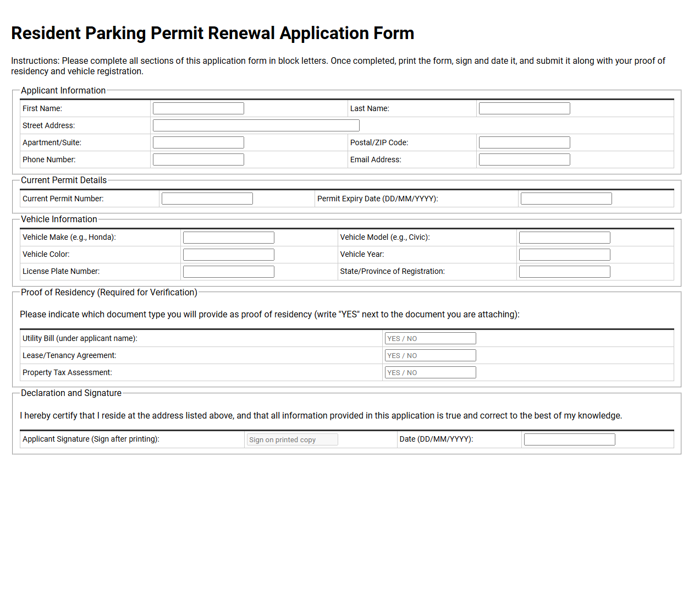Viewport: 694px width, 616px height.
Task: Select the Lease/Tenancy Agreement YES / NO field
Action: (x=431, y=355)
